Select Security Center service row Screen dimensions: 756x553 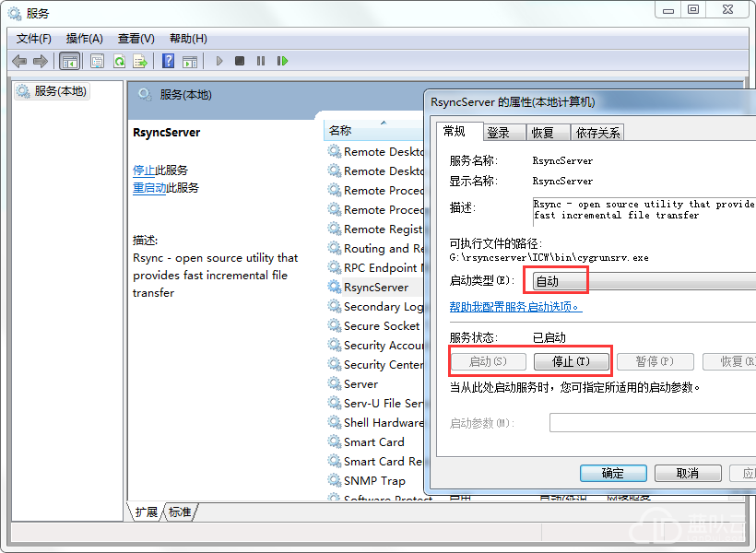[x=375, y=364]
